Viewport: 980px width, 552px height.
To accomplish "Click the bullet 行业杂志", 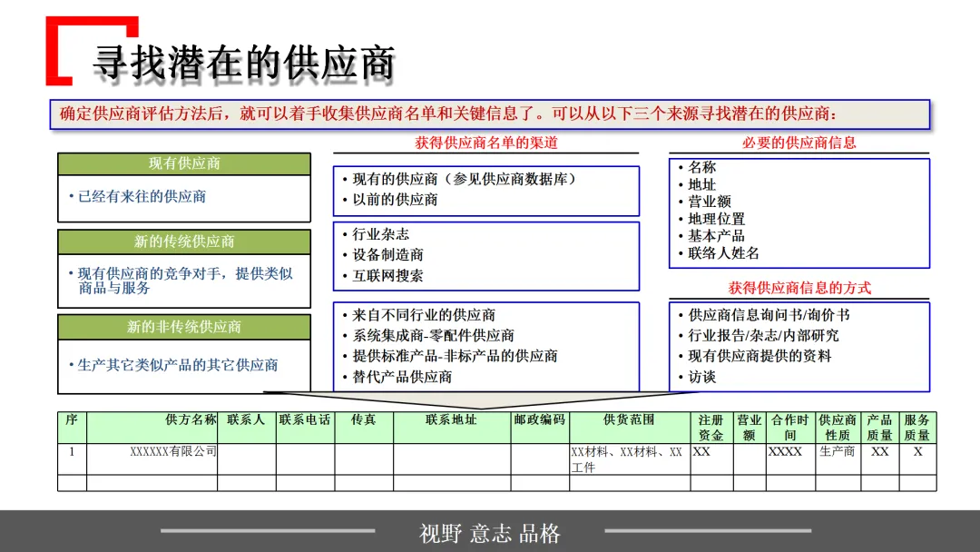I will (x=380, y=234).
